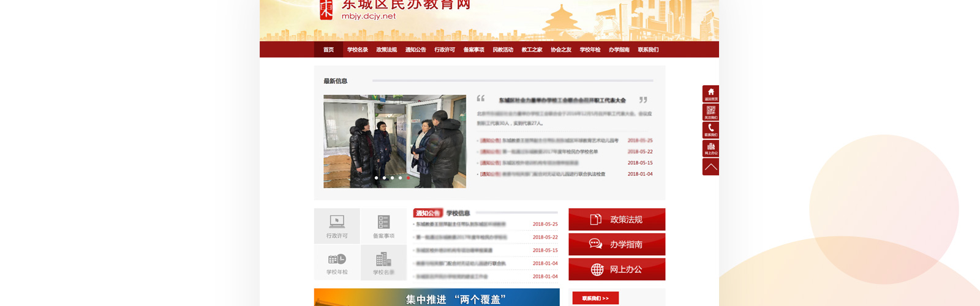Image resolution: width=980 pixels, height=306 pixels.
Task: Go to 民教活动 in the navigation bar
Action: (x=503, y=50)
